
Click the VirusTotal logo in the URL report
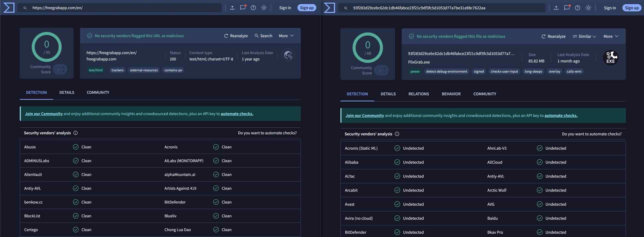(9, 8)
